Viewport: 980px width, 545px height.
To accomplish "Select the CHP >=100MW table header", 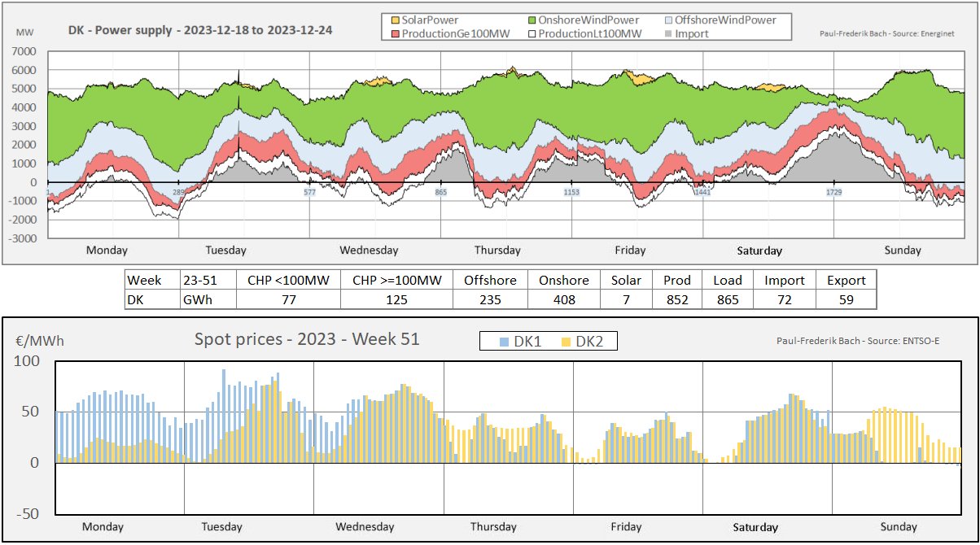I will tap(396, 280).
